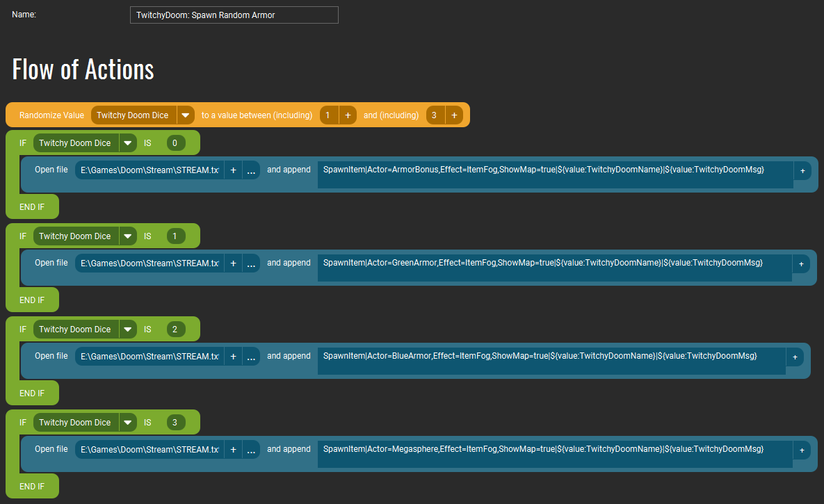
Task: Browse for file in ArmorBonus row
Action: pyautogui.click(x=251, y=170)
